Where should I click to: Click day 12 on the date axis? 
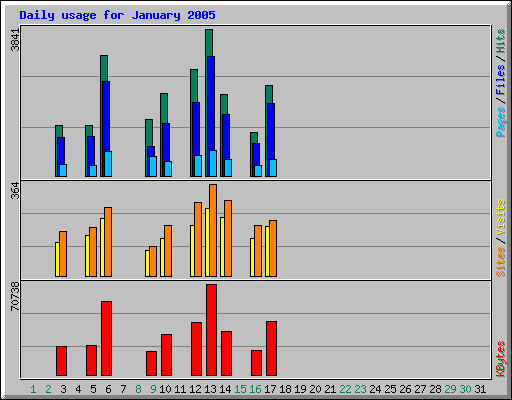point(195,389)
